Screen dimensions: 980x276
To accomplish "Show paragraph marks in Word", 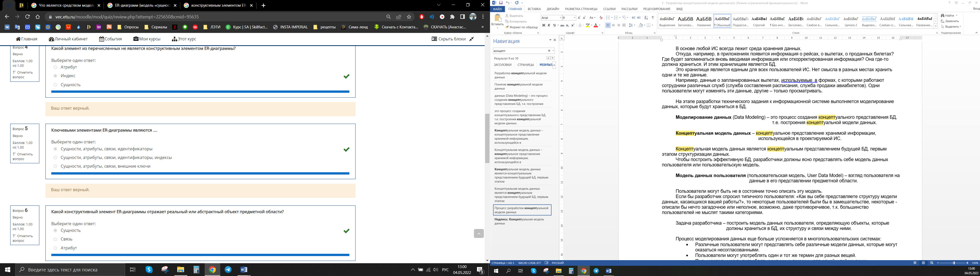I will click(653, 18).
